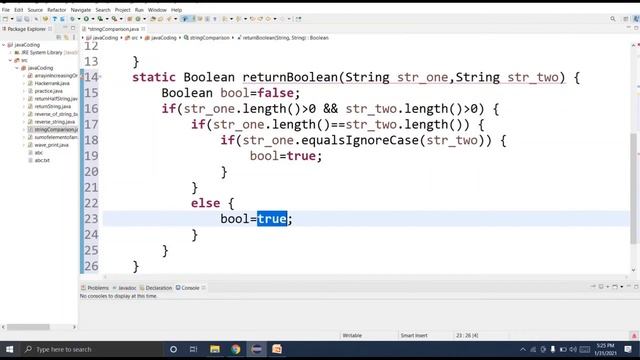This screenshot has height=360, width=640.
Task: Click the Package Explorer horizontal scrollbar thumb
Action: pyautogui.click(x=28, y=327)
